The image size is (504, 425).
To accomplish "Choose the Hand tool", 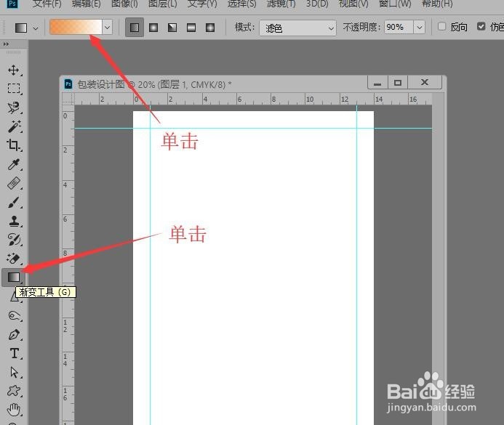I will click(14, 410).
